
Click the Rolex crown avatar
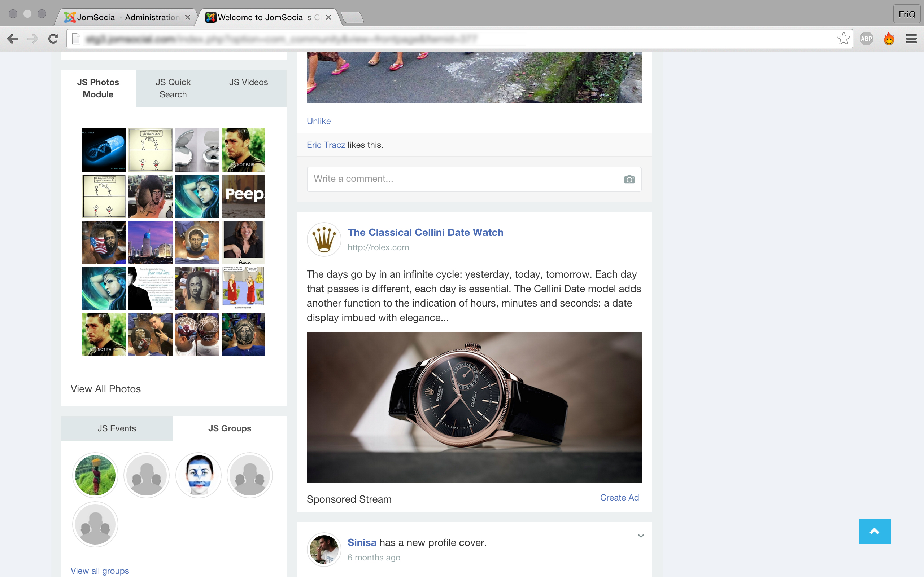point(324,240)
